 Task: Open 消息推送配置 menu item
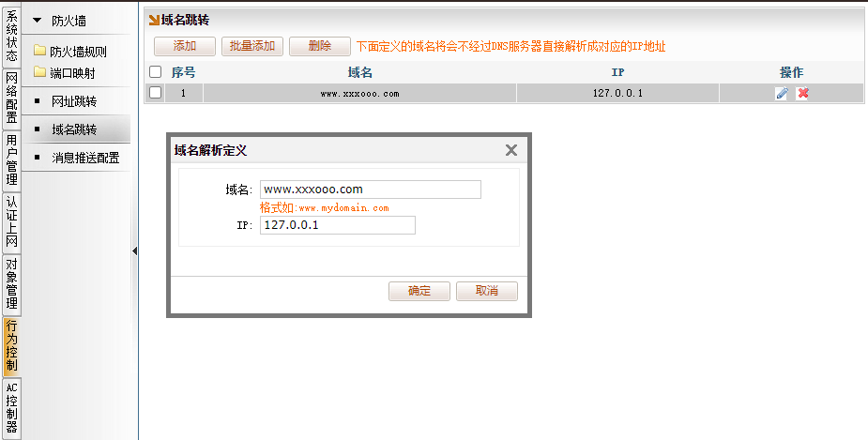[84, 158]
